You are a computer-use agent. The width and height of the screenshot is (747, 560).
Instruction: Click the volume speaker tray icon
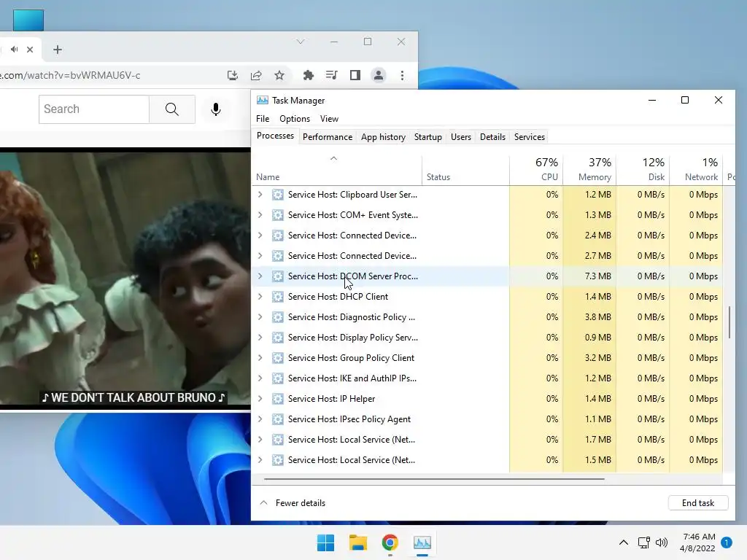pos(661,542)
